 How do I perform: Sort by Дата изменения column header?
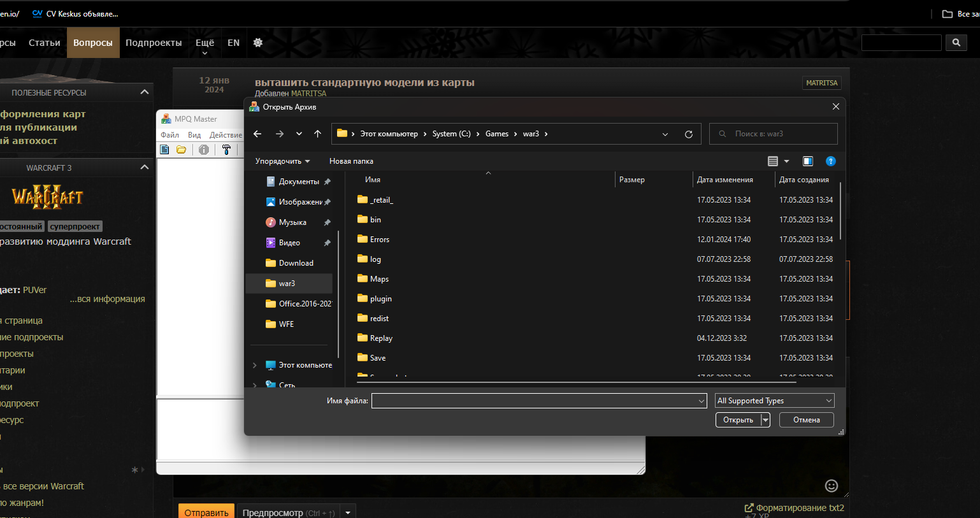pyautogui.click(x=725, y=180)
